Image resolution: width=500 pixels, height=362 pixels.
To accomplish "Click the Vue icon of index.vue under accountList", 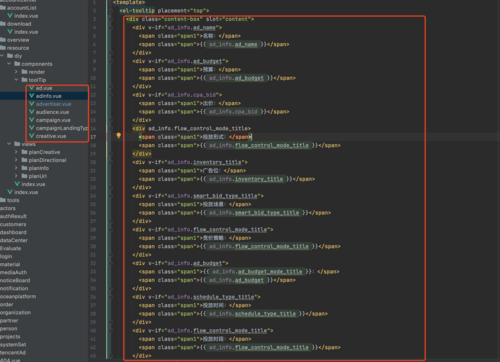I will point(10,16).
